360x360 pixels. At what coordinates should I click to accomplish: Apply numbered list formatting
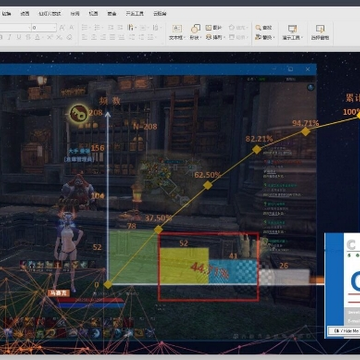pos(97,28)
